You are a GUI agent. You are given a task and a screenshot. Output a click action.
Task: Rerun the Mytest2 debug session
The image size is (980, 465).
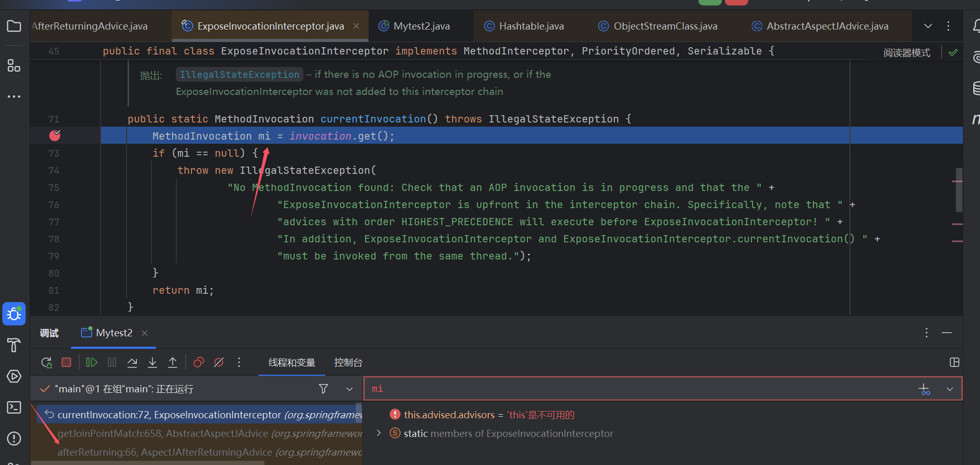pyautogui.click(x=47, y=362)
